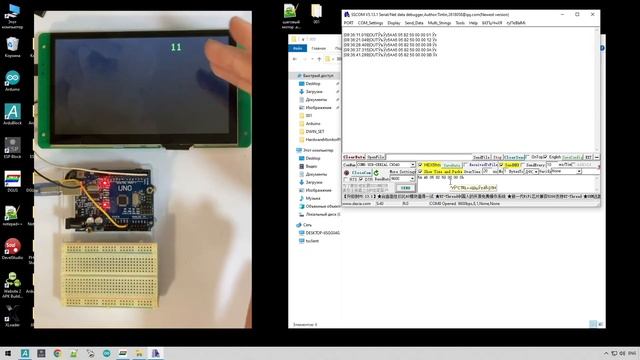Click the red port status indicator in SSCOM
640x360 pixels.
pos(347,172)
